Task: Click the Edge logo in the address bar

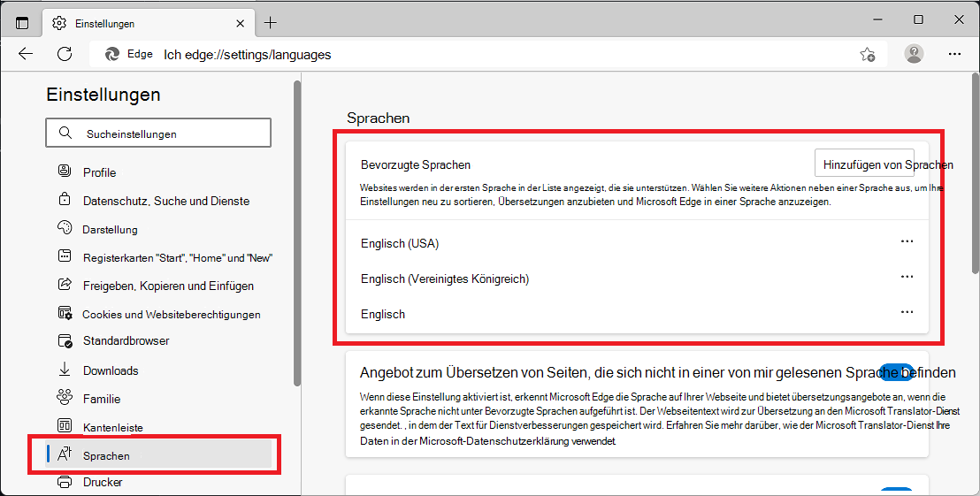Action: [x=112, y=54]
